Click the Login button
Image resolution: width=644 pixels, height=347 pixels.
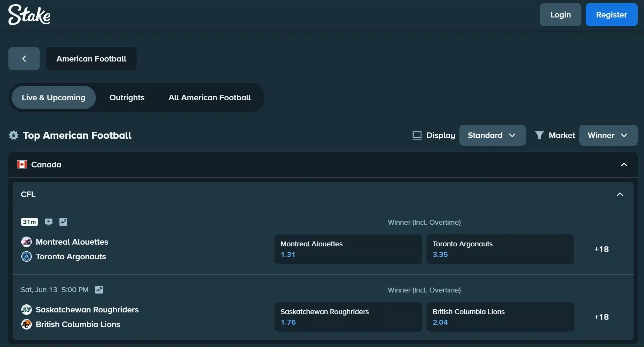click(x=560, y=15)
